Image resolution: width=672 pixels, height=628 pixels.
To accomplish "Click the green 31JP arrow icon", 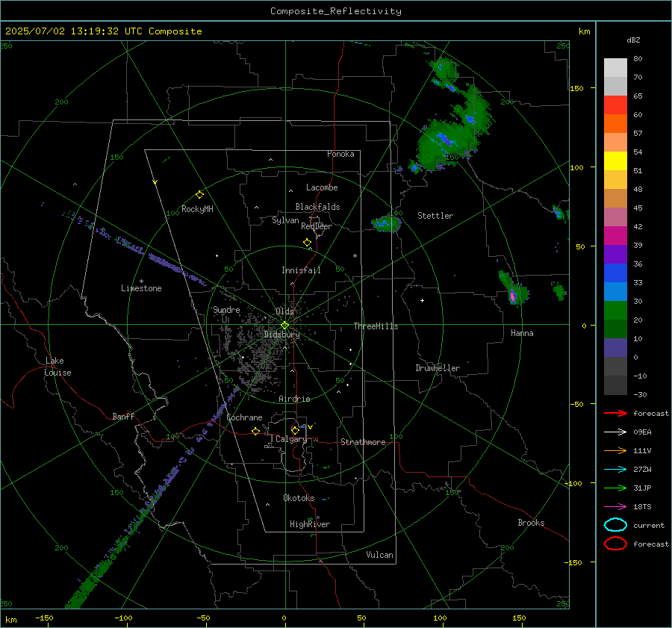I will click(x=615, y=488).
